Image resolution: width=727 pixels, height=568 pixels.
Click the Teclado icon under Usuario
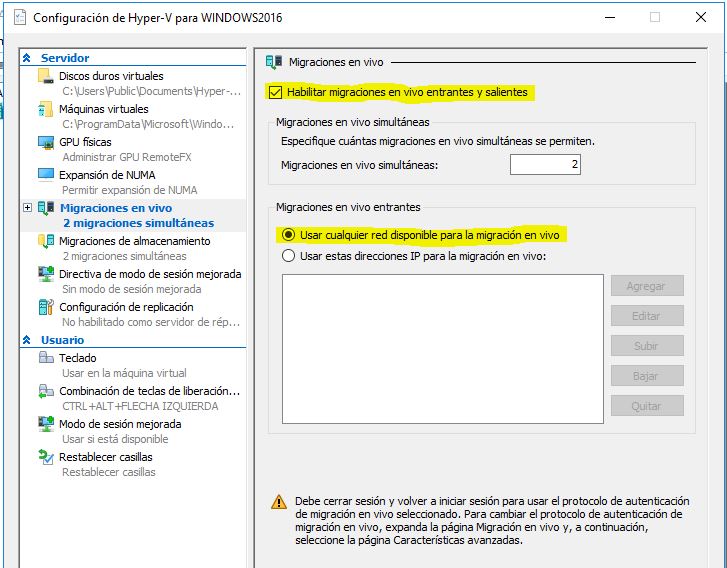pyautogui.click(x=45, y=357)
